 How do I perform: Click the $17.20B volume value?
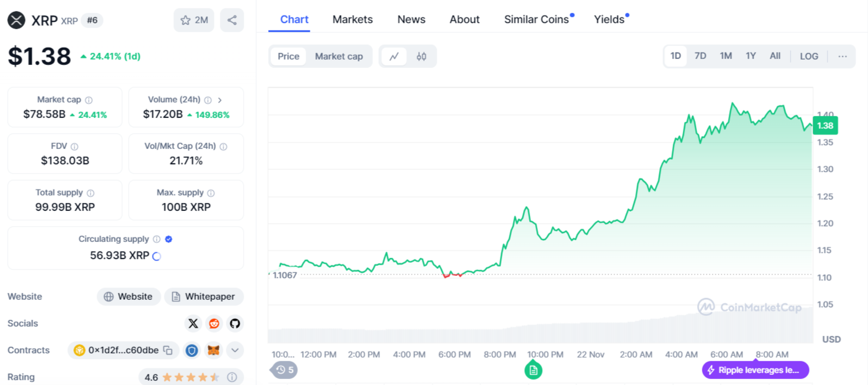pyautogui.click(x=163, y=114)
